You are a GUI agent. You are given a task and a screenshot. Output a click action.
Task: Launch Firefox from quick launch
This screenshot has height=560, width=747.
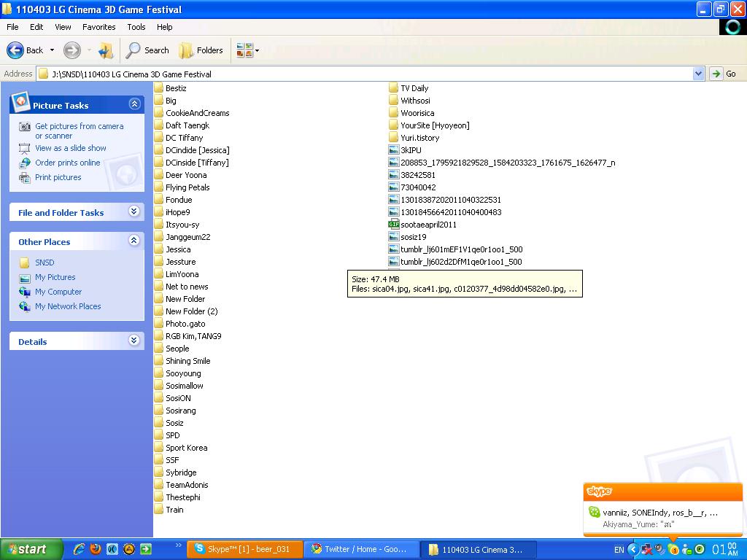pyautogui.click(x=96, y=549)
